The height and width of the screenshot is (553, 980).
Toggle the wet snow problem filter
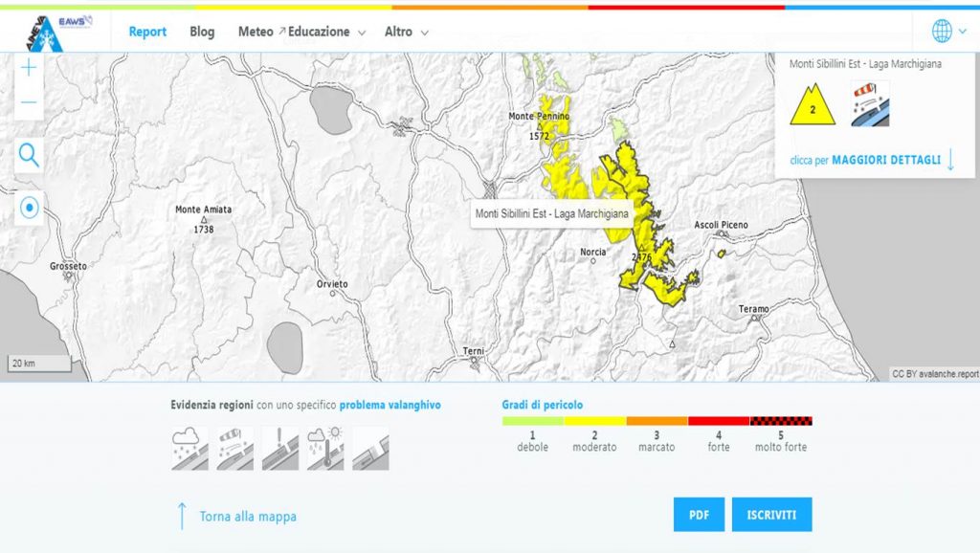(x=325, y=448)
